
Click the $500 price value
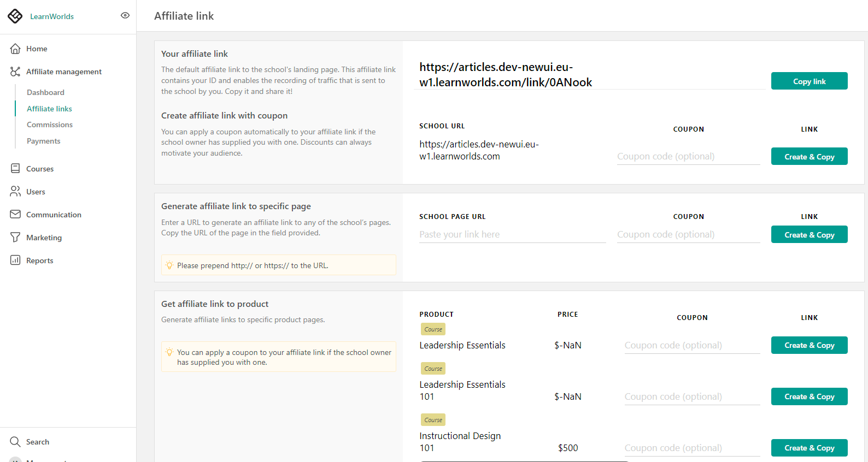pos(568,448)
